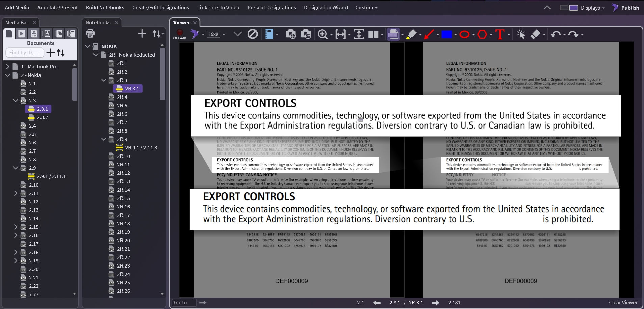644x309 pixels.
Task: Click the add snapshot camera icon
Action: (x=290, y=34)
